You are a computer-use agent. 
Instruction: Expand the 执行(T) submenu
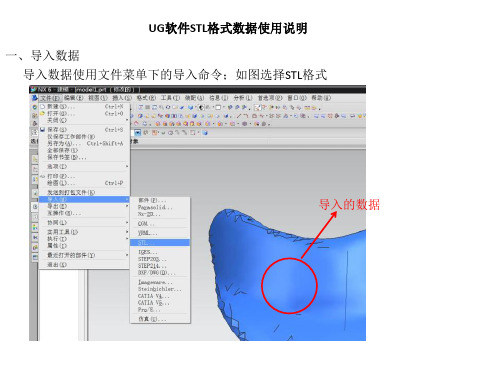coord(84,239)
